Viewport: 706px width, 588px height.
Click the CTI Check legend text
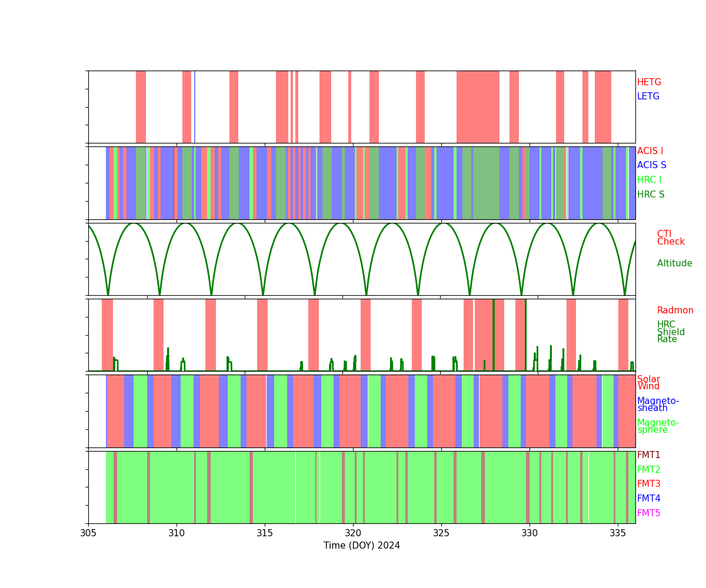[671, 238]
